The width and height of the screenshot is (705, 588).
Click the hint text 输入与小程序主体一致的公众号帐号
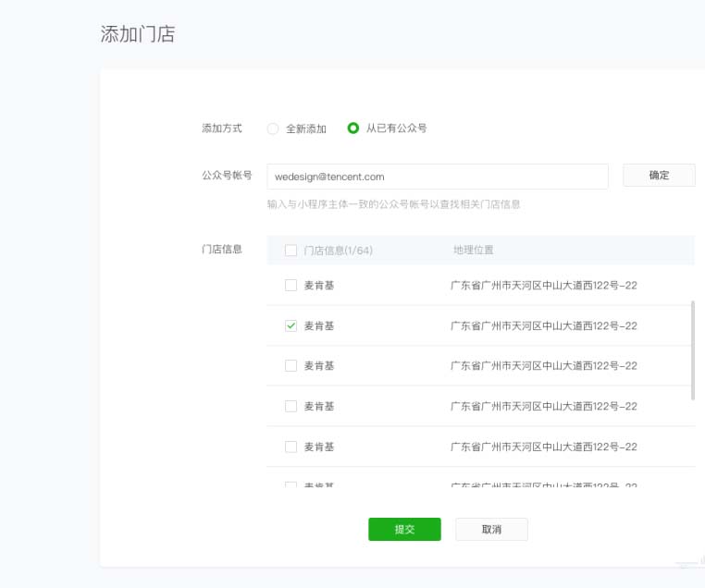[x=348, y=204]
